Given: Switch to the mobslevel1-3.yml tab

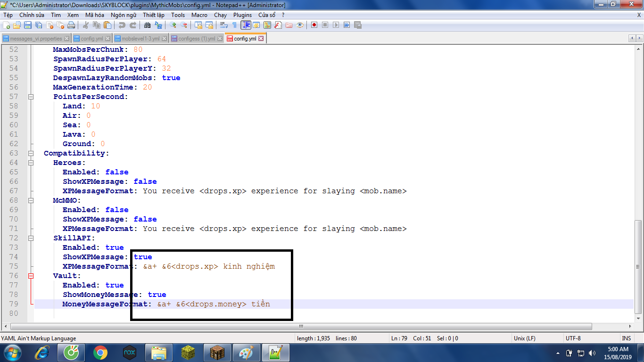Looking at the screenshot, I should 140,39.
